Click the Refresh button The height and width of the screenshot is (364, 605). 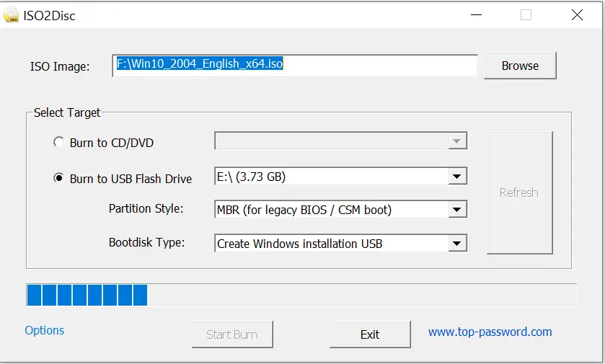(x=519, y=192)
